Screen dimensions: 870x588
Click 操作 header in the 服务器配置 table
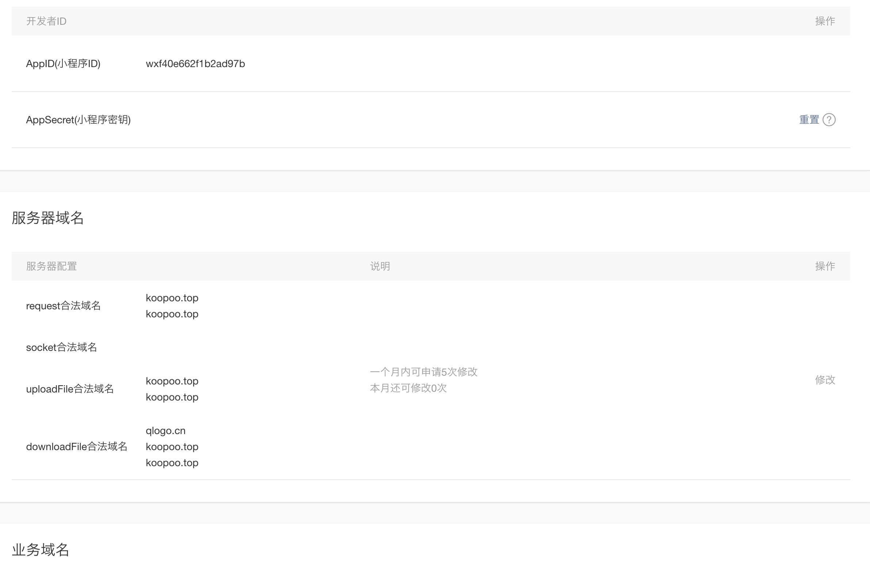coord(825,266)
